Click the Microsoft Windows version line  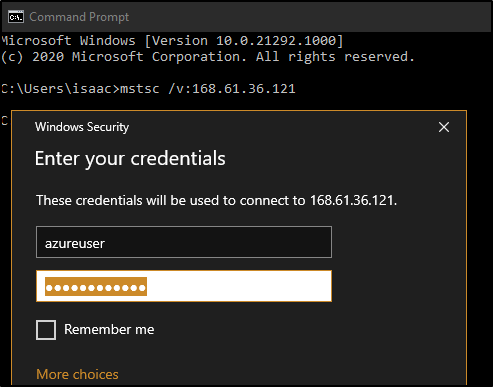tap(172, 41)
